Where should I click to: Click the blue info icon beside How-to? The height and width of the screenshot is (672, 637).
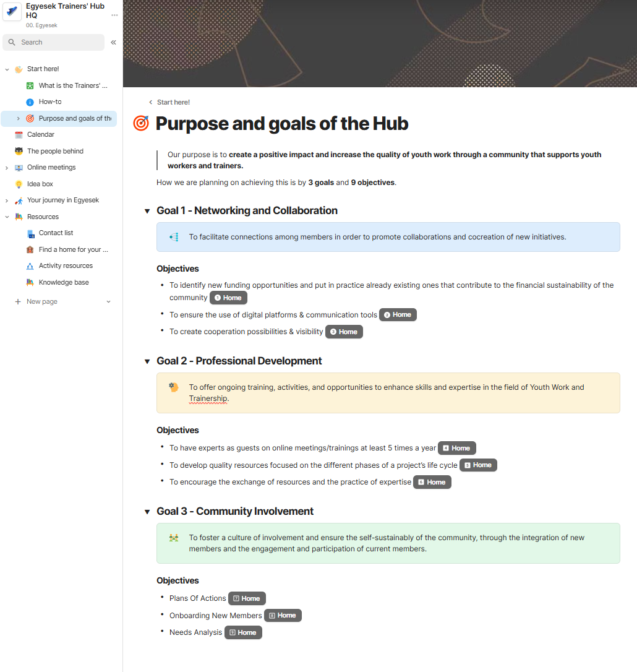tap(30, 102)
